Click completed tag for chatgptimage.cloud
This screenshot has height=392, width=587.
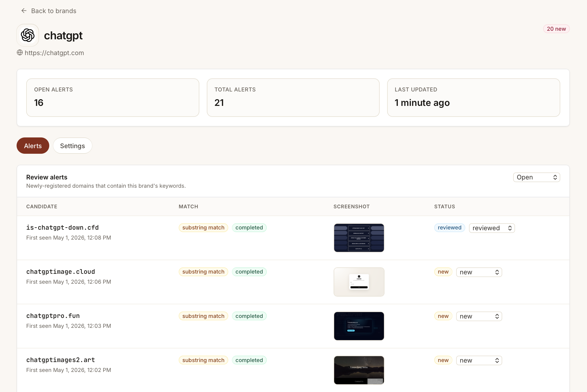[249, 272]
